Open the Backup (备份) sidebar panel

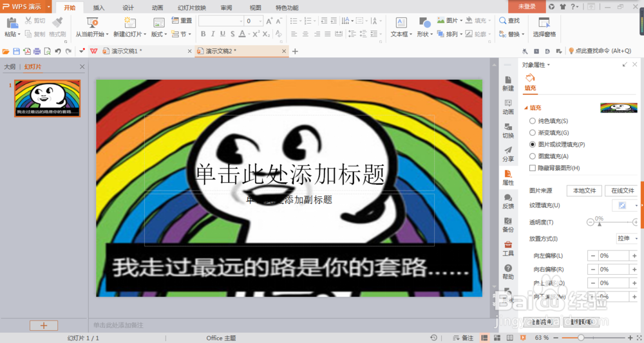pos(508,225)
